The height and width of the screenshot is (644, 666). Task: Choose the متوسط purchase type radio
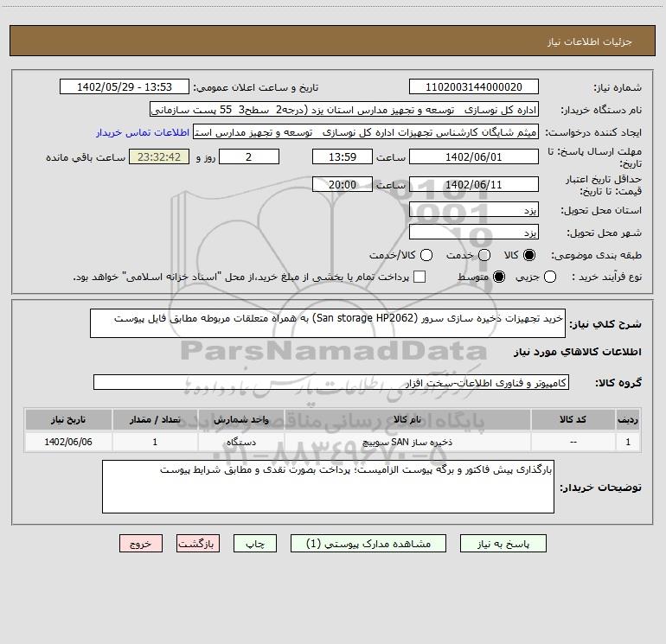(x=499, y=277)
